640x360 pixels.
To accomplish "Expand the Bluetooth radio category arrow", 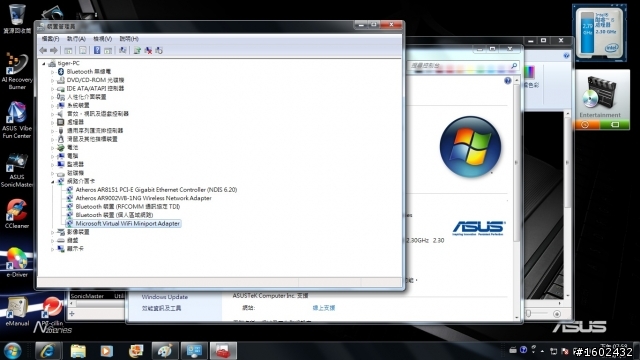I will [52, 72].
